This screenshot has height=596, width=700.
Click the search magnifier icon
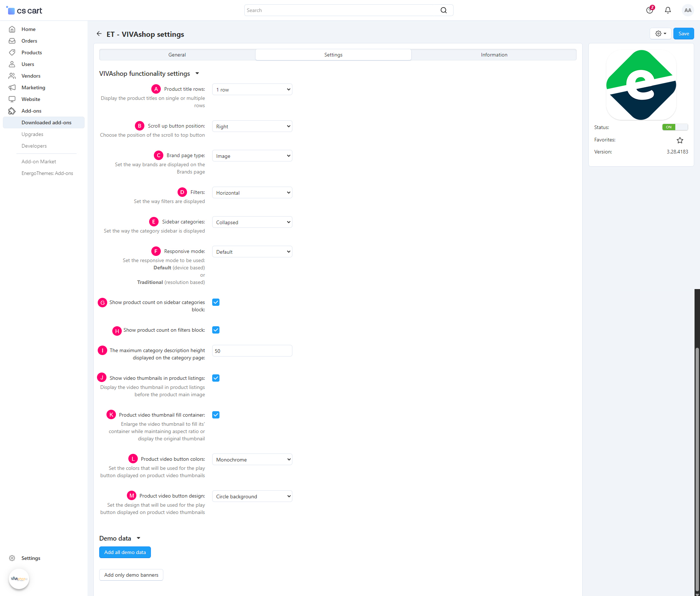pyautogui.click(x=443, y=10)
